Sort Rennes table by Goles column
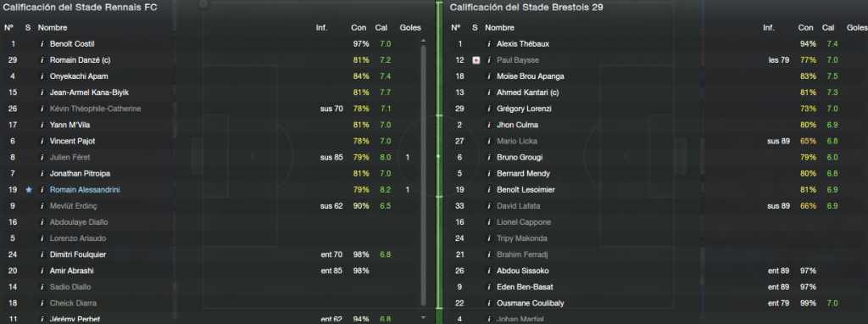 tap(410, 28)
